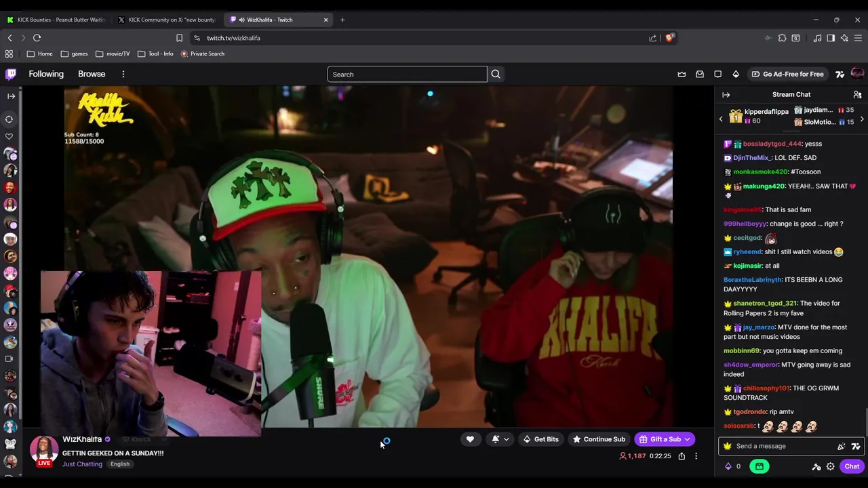Open the Browse page
This screenshot has height=488, width=868.
click(92, 74)
